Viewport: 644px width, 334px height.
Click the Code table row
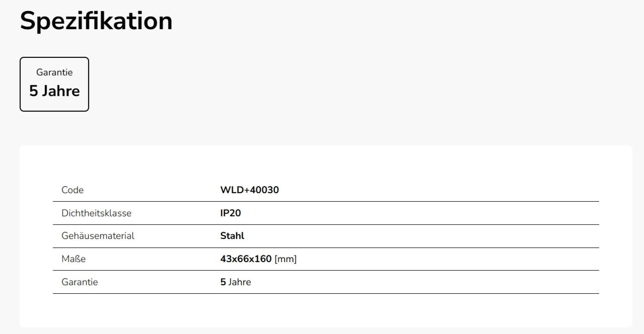pyautogui.click(x=326, y=190)
